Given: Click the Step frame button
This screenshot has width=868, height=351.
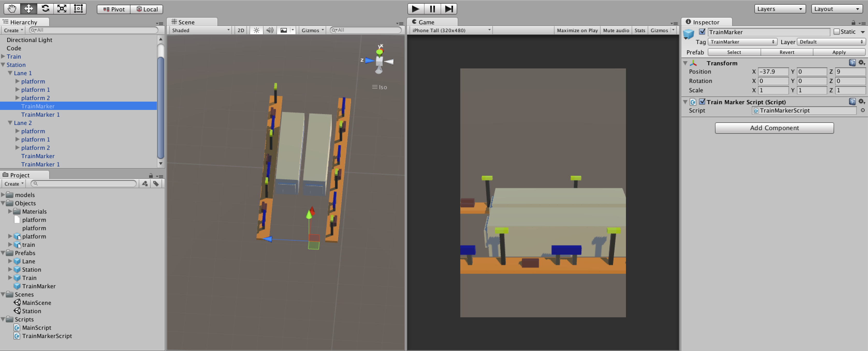Looking at the screenshot, I should 449,9.
